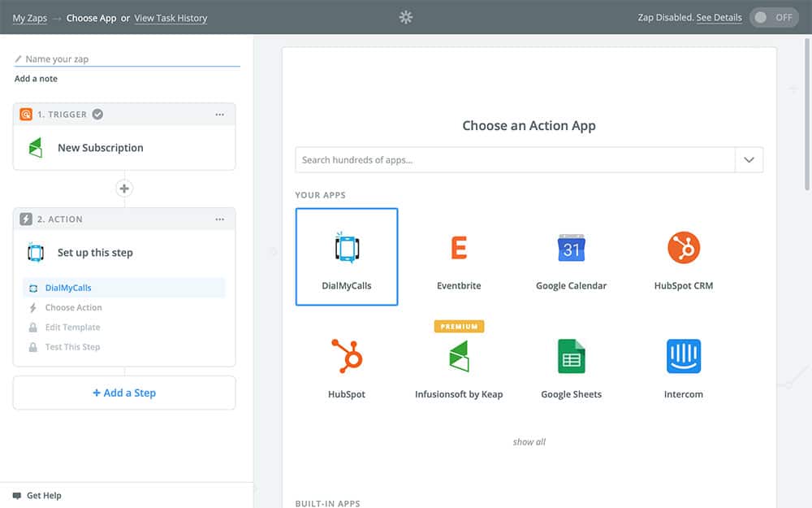This screenshot has height=508, width=812.
Task: Select the HubSpot CRM app icon
Action: click(x=683, y=249)
